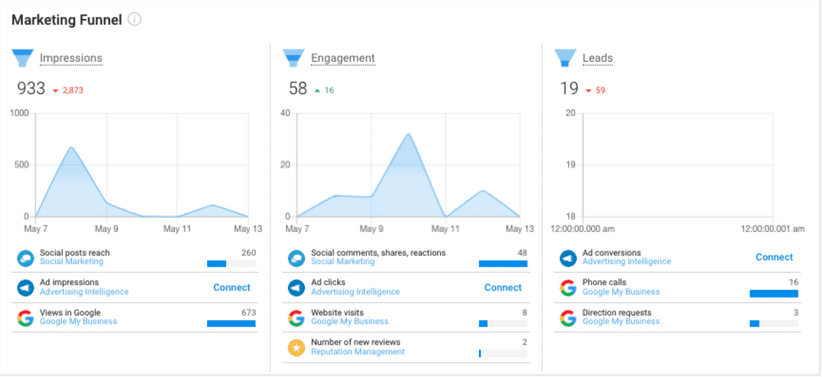The width and height of the screenshot is (822, 377).
Task: Open Advertising Intelligence link under Ad impressions
Action: [84, 292]
